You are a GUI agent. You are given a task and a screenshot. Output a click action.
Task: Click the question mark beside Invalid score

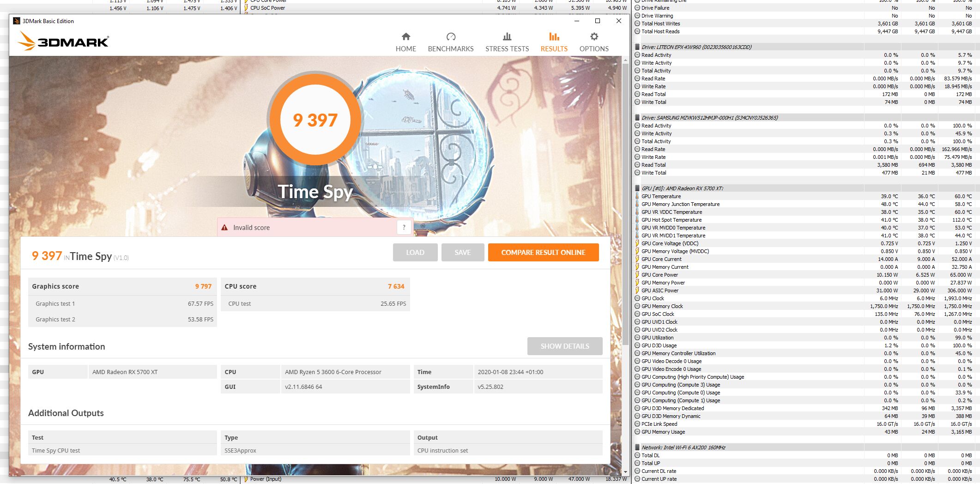404,227
